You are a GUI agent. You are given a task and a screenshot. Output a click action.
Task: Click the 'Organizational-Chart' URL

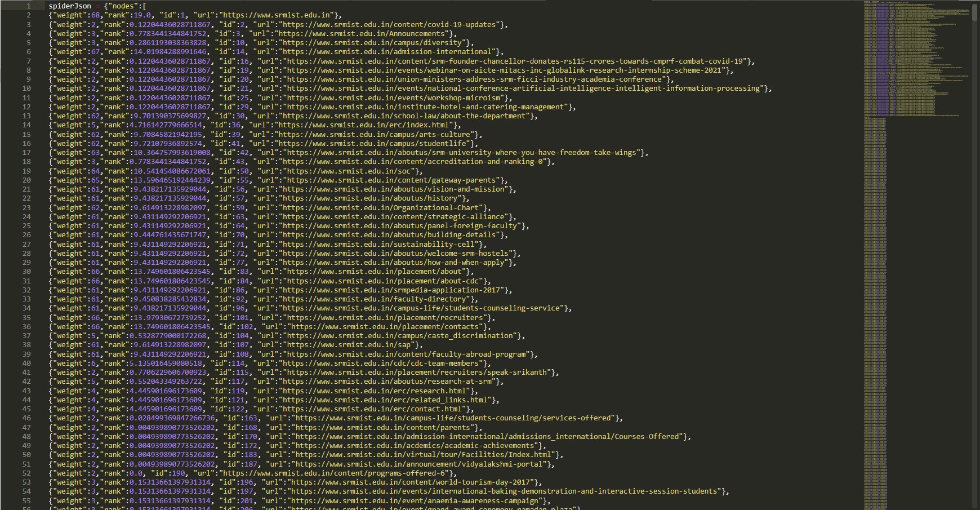pyautogui.click(x=381, y=208)
